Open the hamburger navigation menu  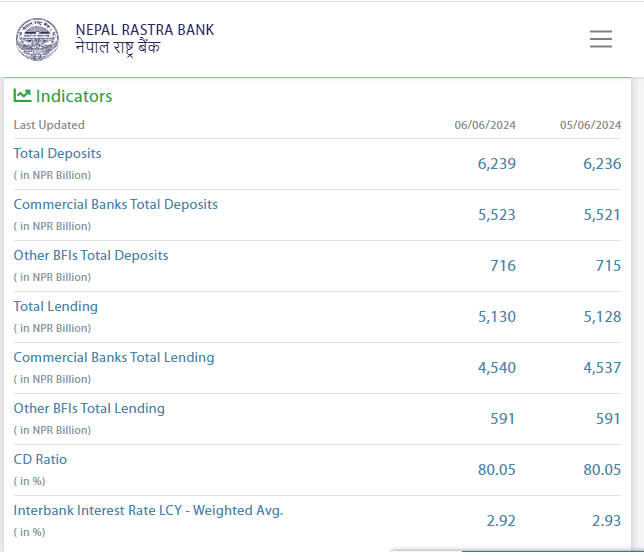600,39
